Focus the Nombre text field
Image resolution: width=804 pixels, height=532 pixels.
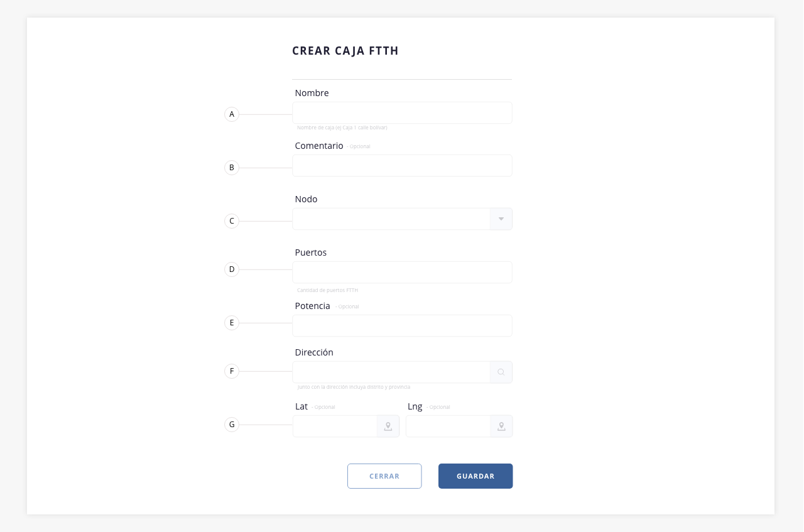click(x=402, y=113)
